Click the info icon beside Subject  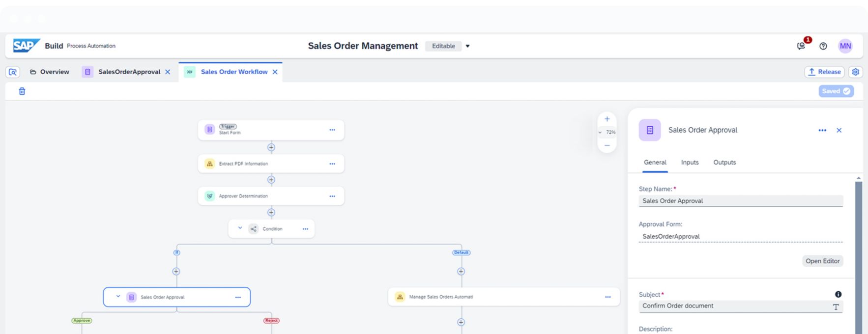[x=838, y=294]
